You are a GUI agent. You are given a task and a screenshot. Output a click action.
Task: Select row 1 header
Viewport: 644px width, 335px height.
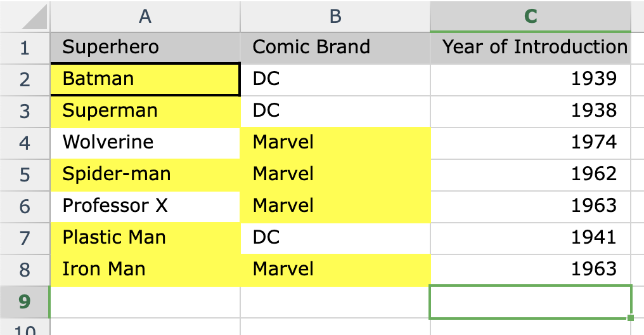click(25, 48)
